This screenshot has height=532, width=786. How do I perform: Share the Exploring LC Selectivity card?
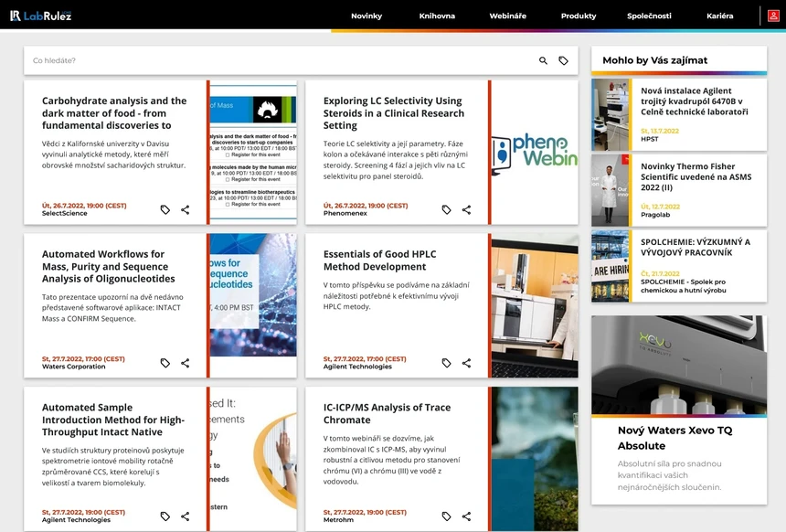click(466, 209)
